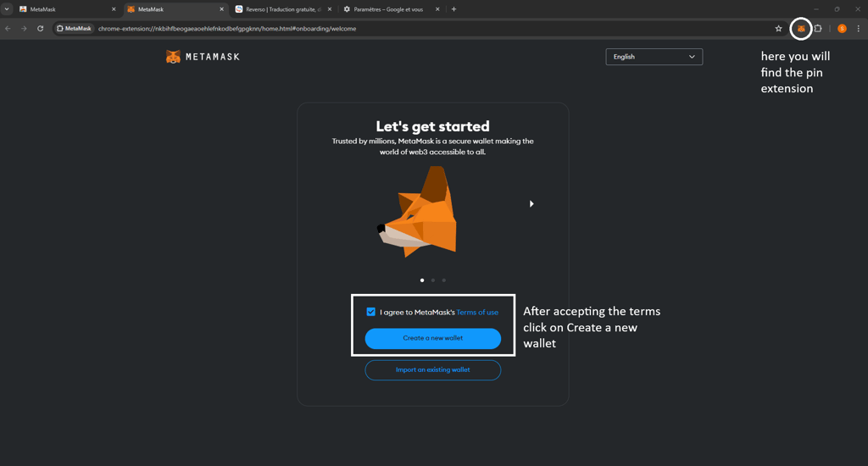Image resolution: width=868 pixels, height=466 pixels.
Task: Click Import an existing wallet button
Action: pyautogui.click(x=433, y=369)
